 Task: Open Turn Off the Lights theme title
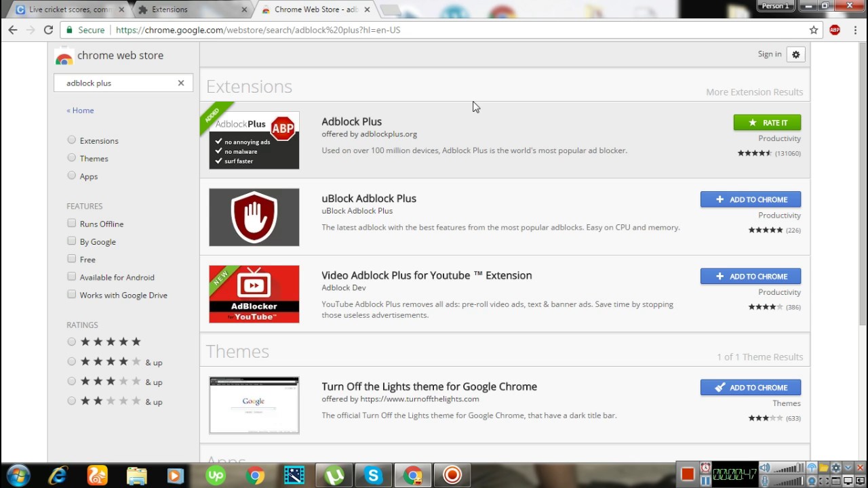pyautogui.click(x=429, y=386)
